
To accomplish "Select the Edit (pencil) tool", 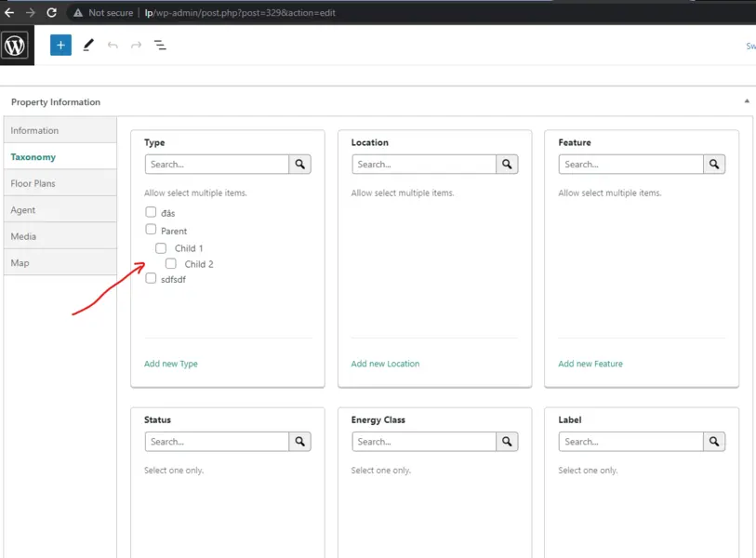I will [x=88, y=44].
